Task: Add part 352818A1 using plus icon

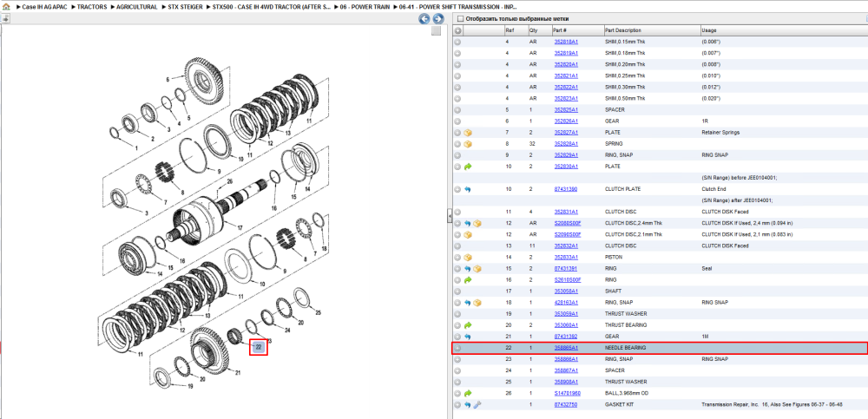Action: [x=457, y=42]
